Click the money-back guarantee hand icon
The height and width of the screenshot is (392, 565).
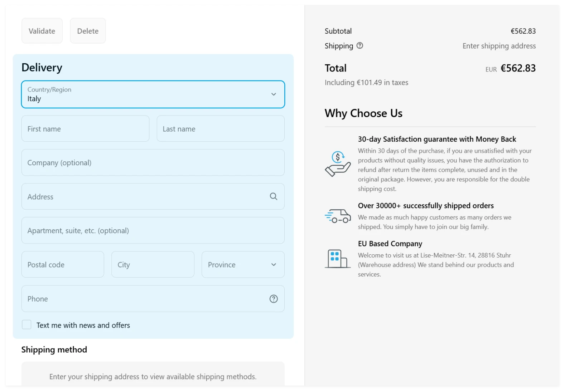click(x=337, y=164)
